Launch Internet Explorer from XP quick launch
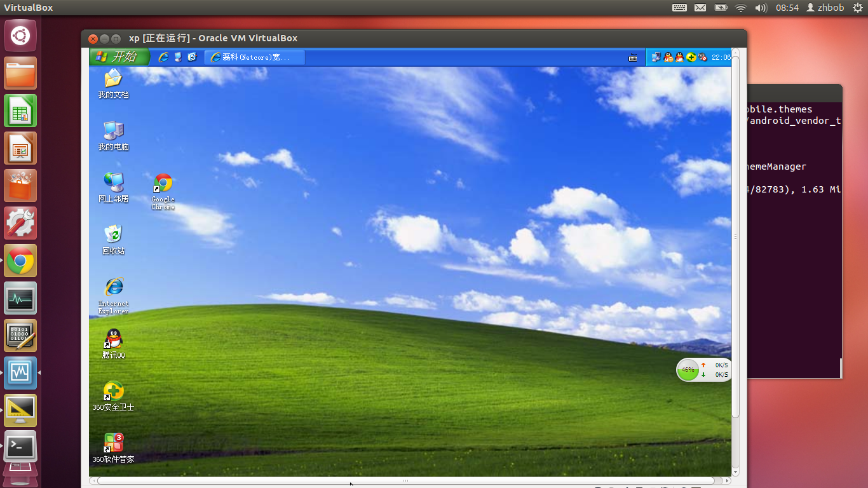Viewport: 868px width, 488px height. [163, 57]
